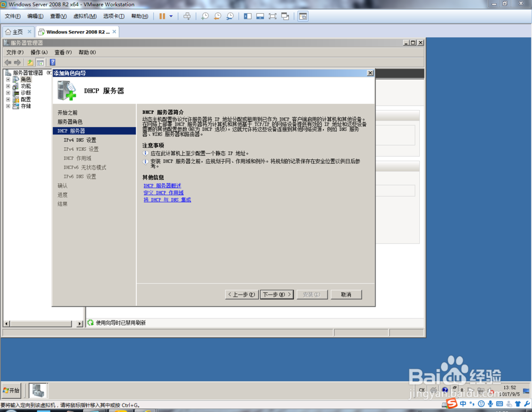The image size is (532, 412).
Task: Click Server Manager taskbar button
Action: [x=38, y=390]
